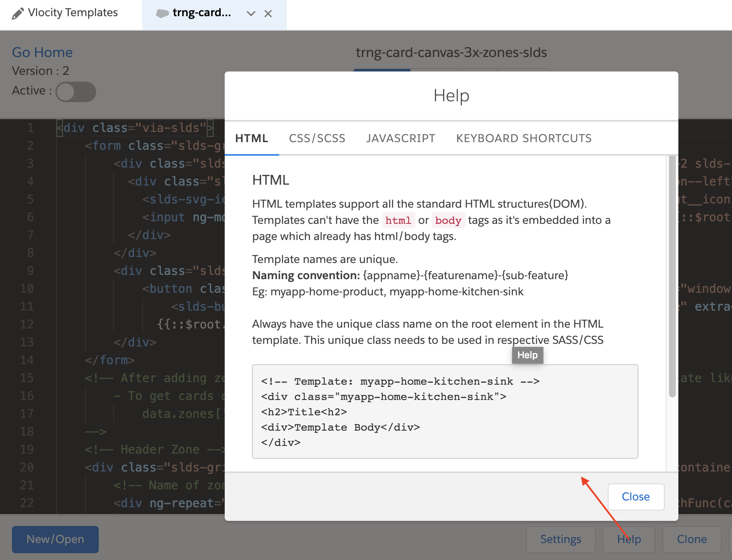Image resolution: width=732 pixels, height=560 pixels.
Task: Click the Help button in bottom bar
Action: 629,539
